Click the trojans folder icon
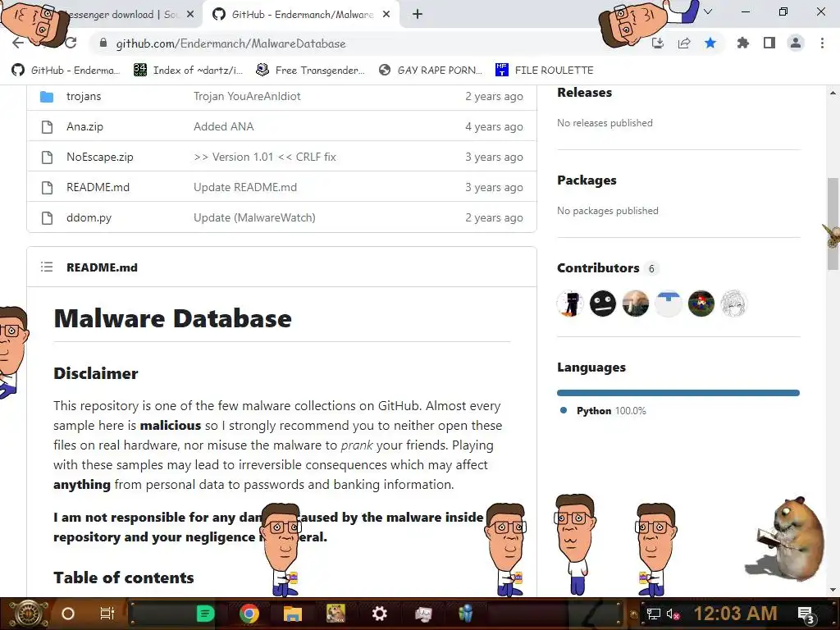The height and width of the screenshot is (630, 840). [x=47, y=97]
